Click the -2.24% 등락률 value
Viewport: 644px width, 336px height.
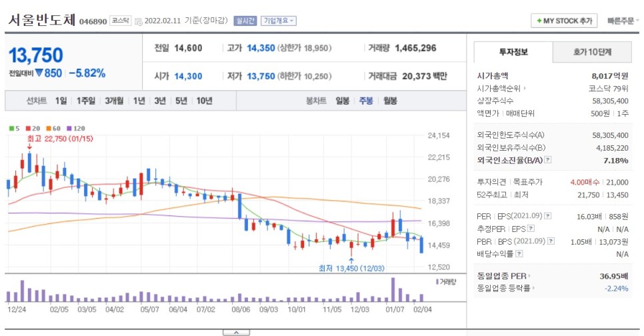pos(616,289)
